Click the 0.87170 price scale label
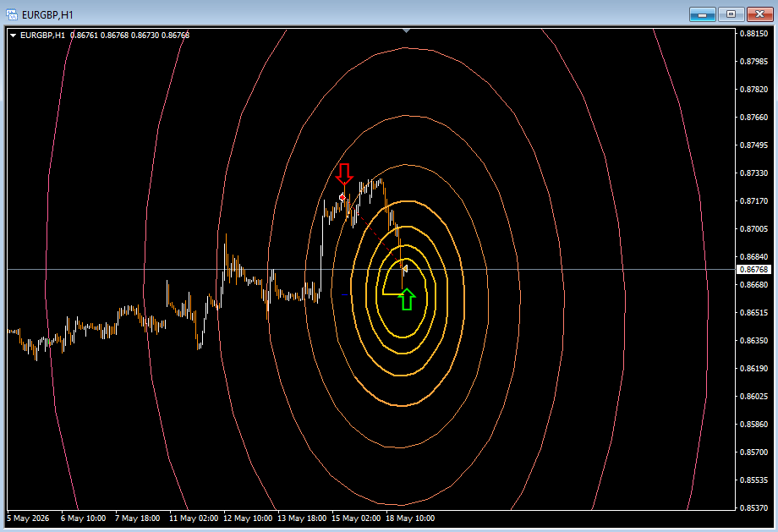778x532 pixels. [753, 201]
